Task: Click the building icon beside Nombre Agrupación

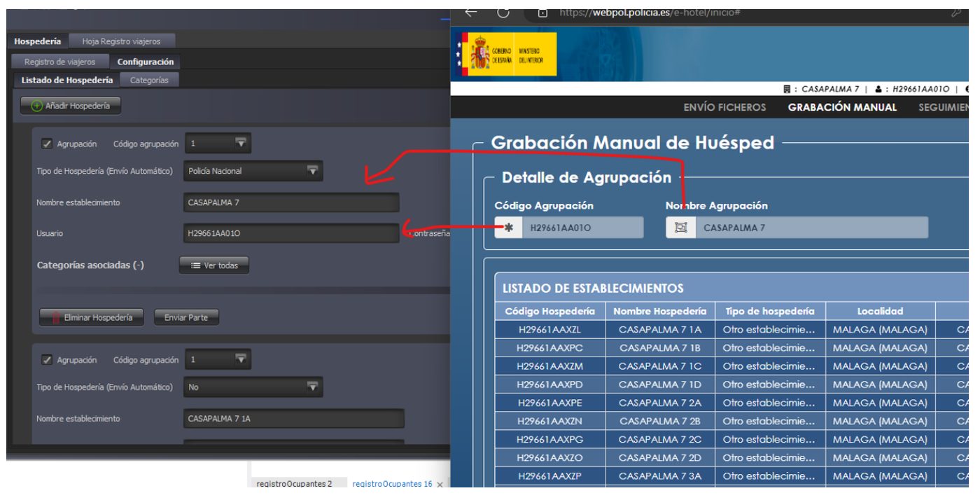Action: click(x=680, y=228)
